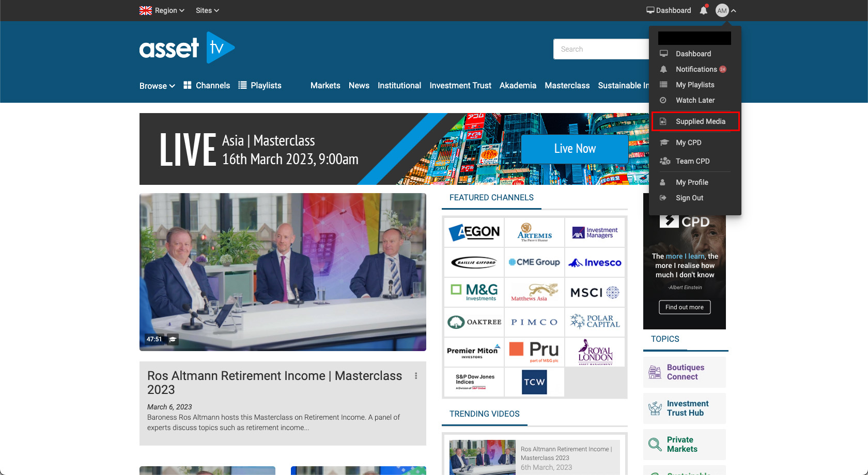Image resolution: width=868 pixels, height=475 pixels.
Task: Open the Matthews Asia channel
Action: [x=534, y=292]
